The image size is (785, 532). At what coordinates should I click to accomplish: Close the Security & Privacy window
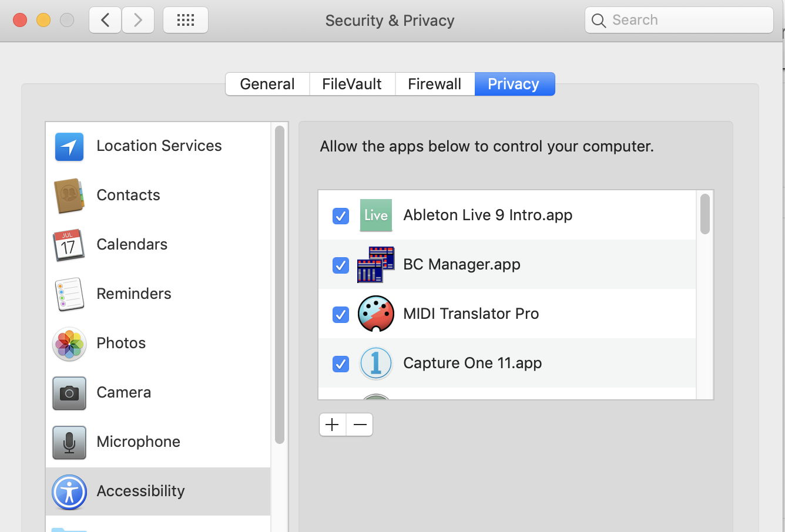point(20,20)
